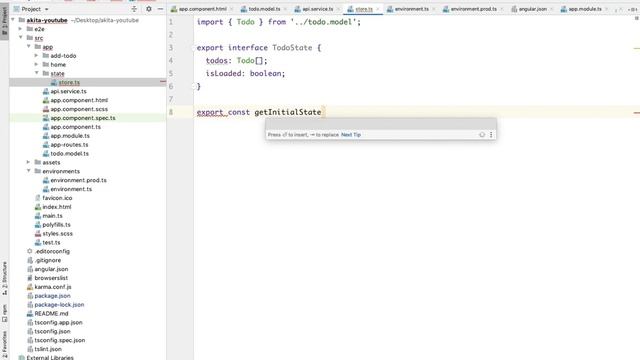Screen dimensions: 640x360
Task: Collapse the app folder
Action: [x=29, y=47]
